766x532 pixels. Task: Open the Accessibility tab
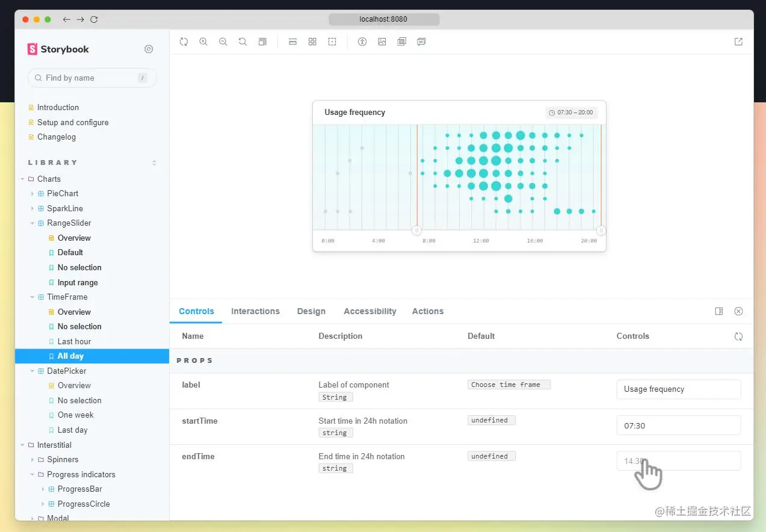[x=369, y=311]
